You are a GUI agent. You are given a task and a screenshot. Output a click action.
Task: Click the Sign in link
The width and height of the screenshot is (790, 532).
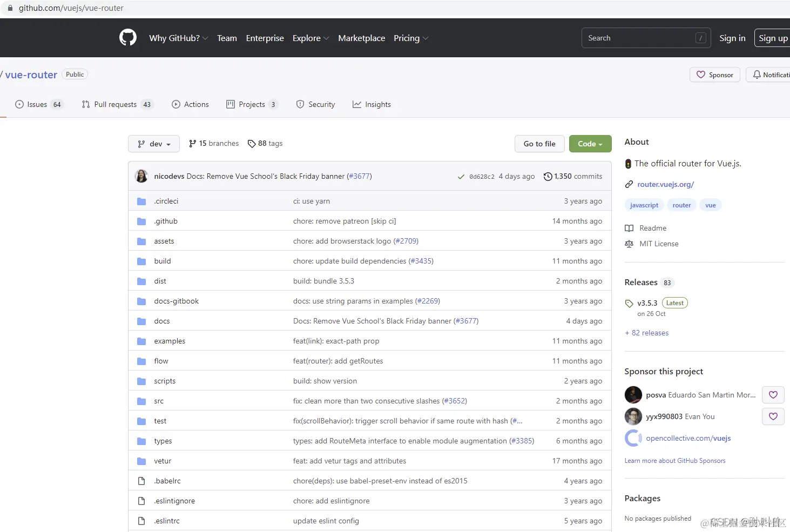click(732, 38)
